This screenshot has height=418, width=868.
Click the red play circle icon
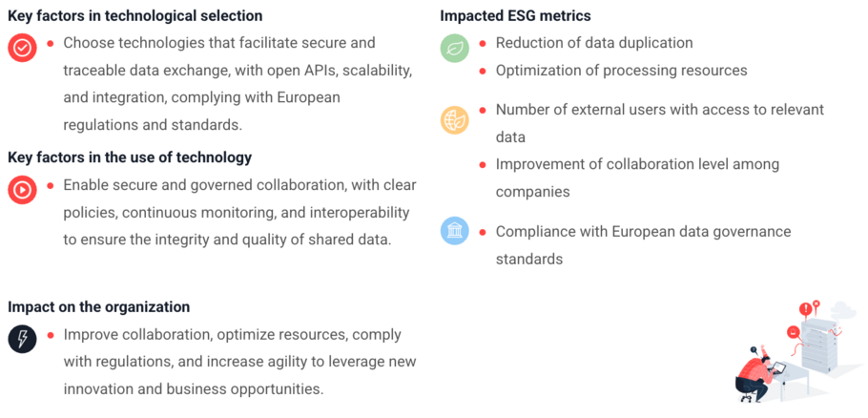click(22, 191)
